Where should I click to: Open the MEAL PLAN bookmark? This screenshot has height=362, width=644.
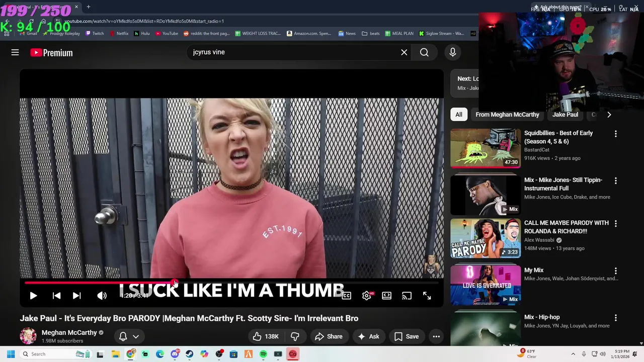click(x=399, y=34)
